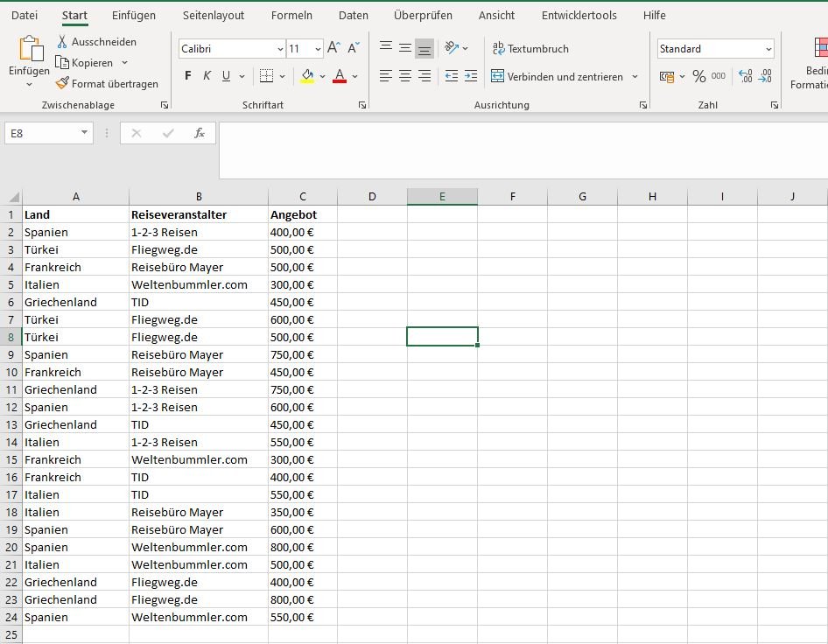
Task: Click the Einfügen paste icon
Action: click(31, 49)
